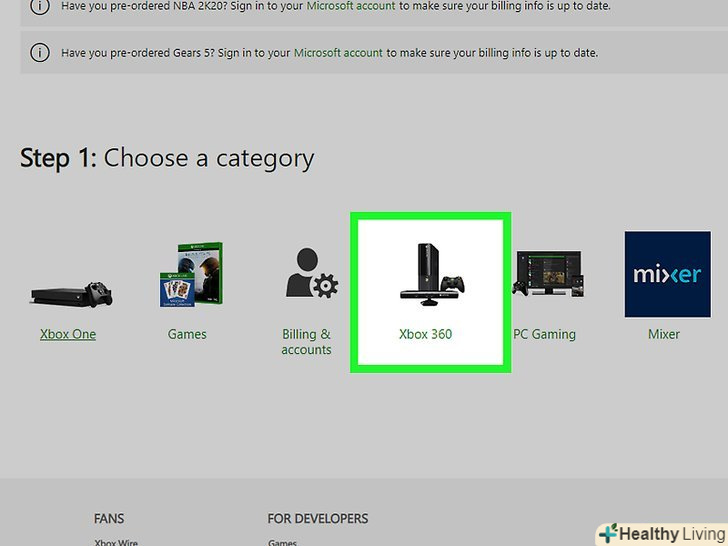Open the Xbox One category link
This screenshot has width=728, height=546.
[68, 334]
